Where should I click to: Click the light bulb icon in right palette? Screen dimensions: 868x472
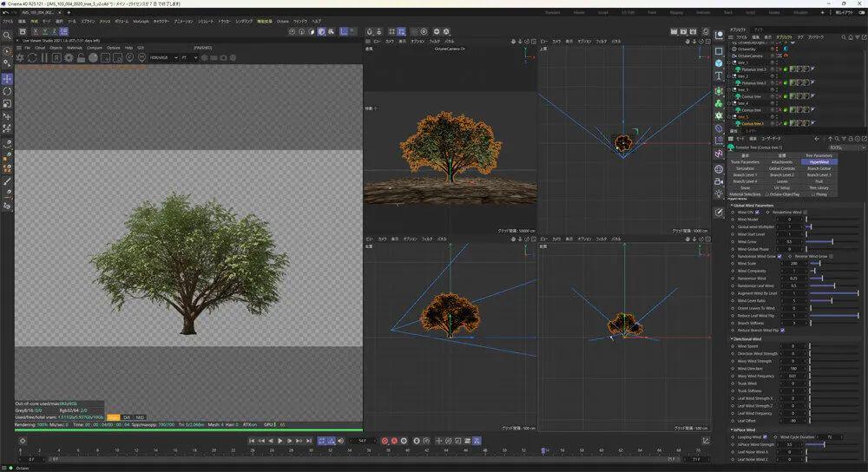point(719,194)
